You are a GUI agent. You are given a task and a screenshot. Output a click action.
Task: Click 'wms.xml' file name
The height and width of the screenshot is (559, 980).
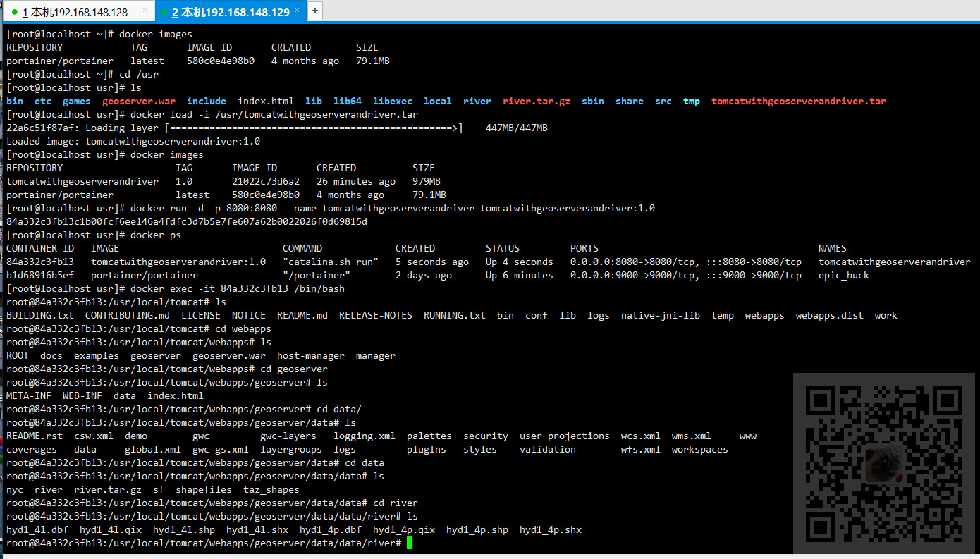point(692,436)
